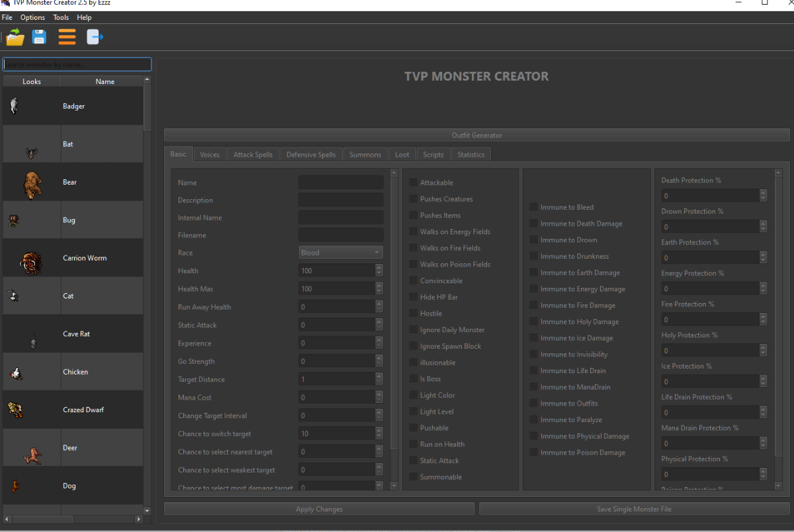Open the Tools menu
The image size is (794, 532).
click(61, 17)
